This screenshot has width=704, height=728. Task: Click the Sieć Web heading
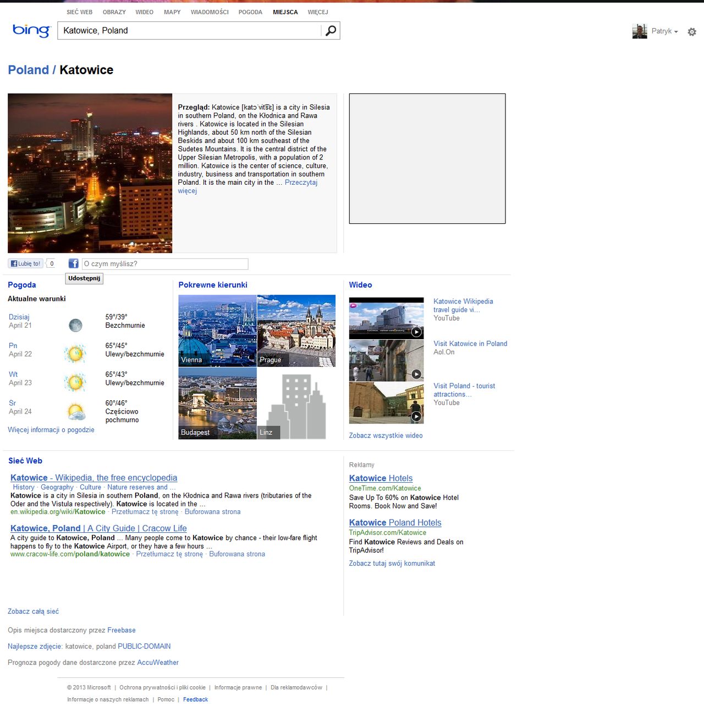click(25, 461)
